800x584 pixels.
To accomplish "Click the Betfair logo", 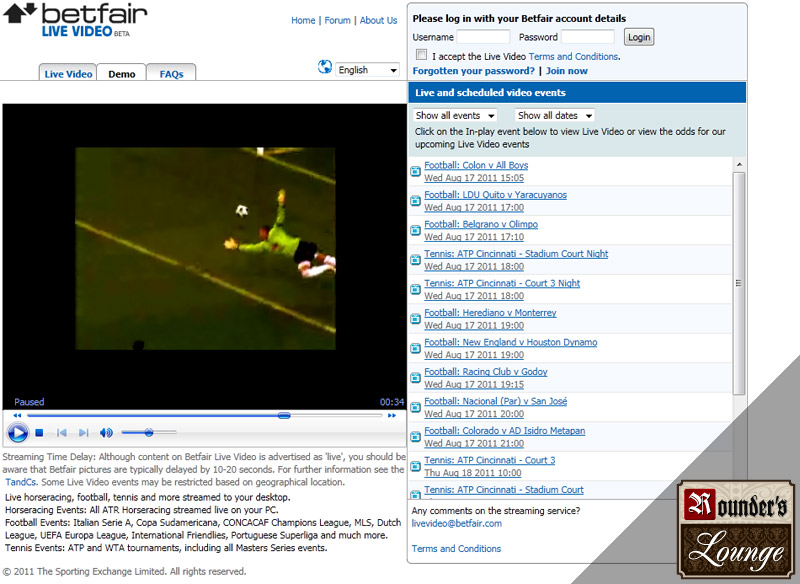I will pos(76,19).
